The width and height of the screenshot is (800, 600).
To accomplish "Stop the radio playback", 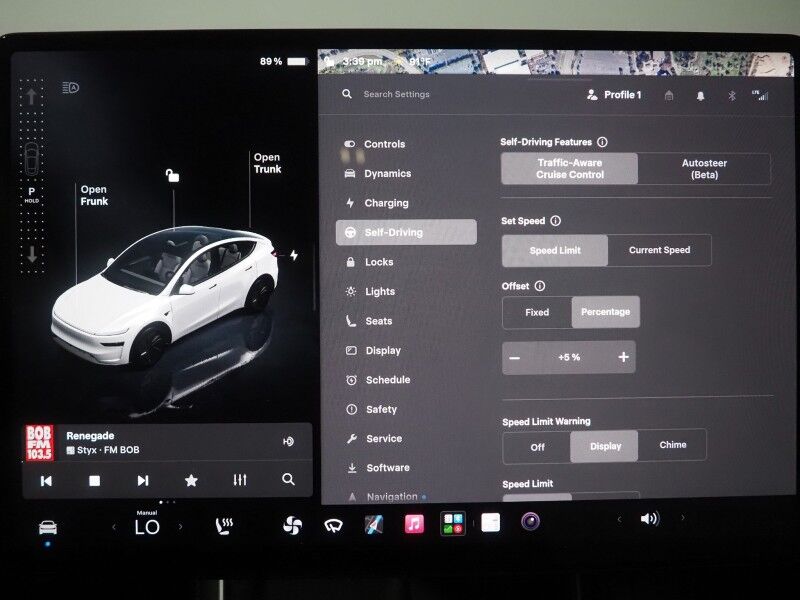I will [x=94, y=481].
